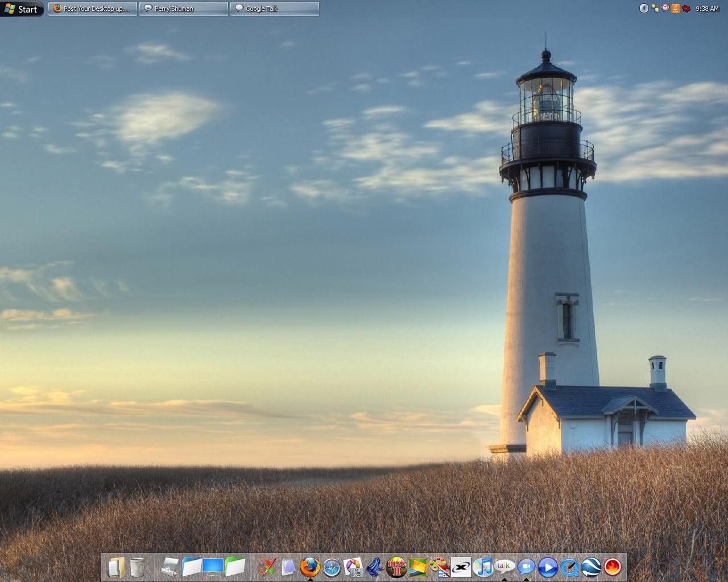The height and width of the screenshot is (582, 728).
Task: Launch the blue play button media player
Action: pos(548,567)
